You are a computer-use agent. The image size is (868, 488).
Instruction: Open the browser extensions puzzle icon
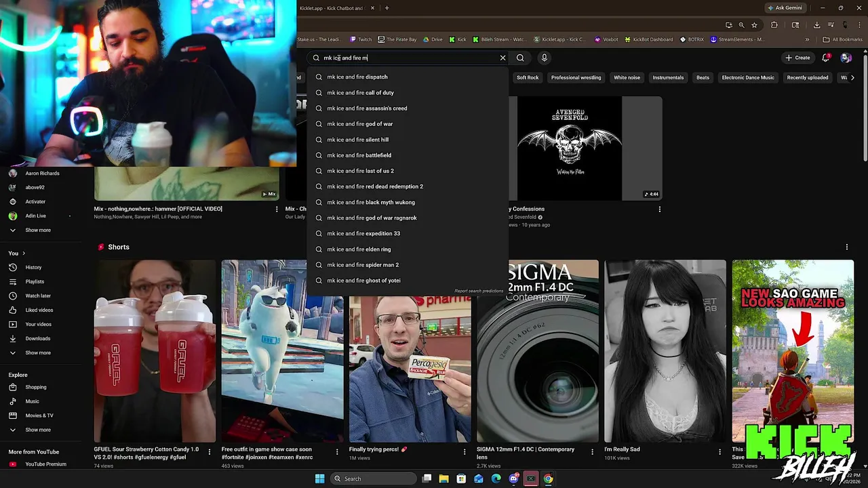(774, 25)
